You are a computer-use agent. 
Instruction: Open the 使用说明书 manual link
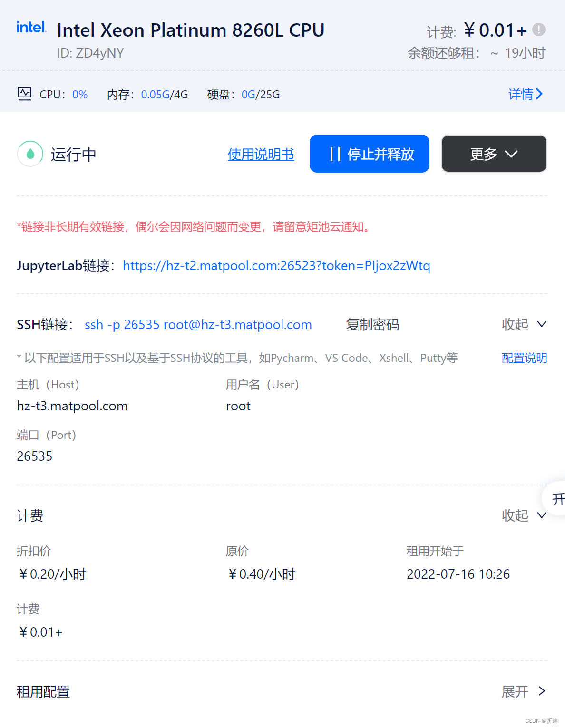pos(261,154)
